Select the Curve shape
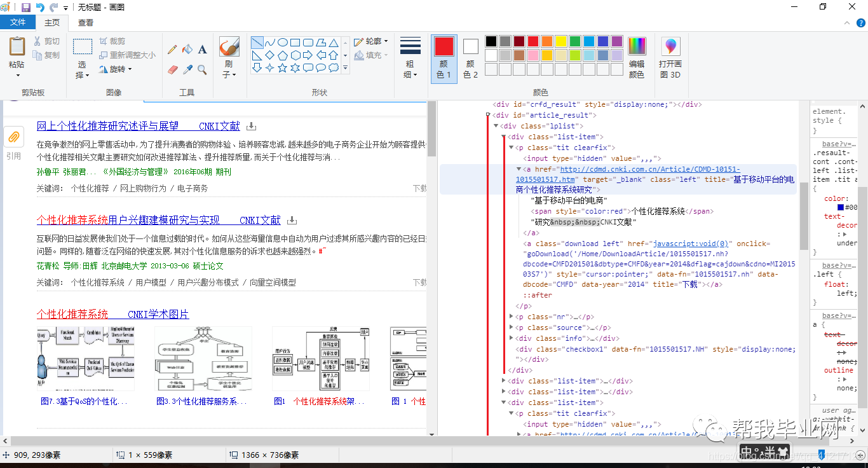Screen dimensions: 868x468 point(270,43)
